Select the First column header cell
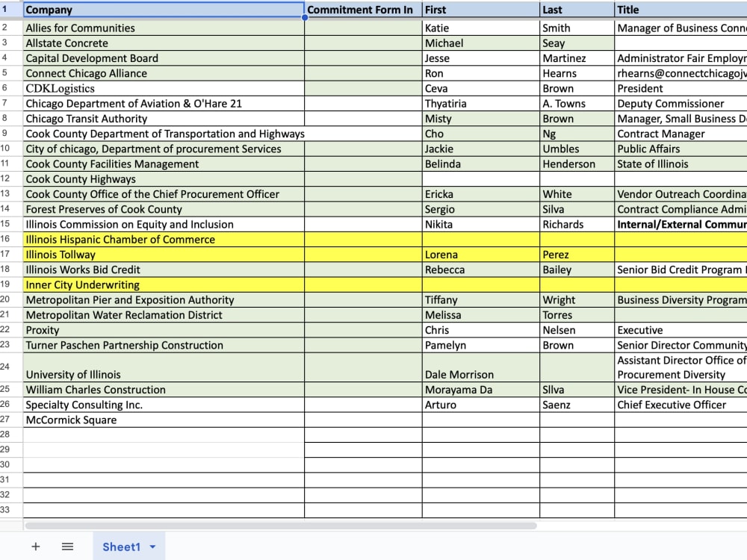Viewport: 747px width, 560px height. pyautogui.click(x=481, y=10)
